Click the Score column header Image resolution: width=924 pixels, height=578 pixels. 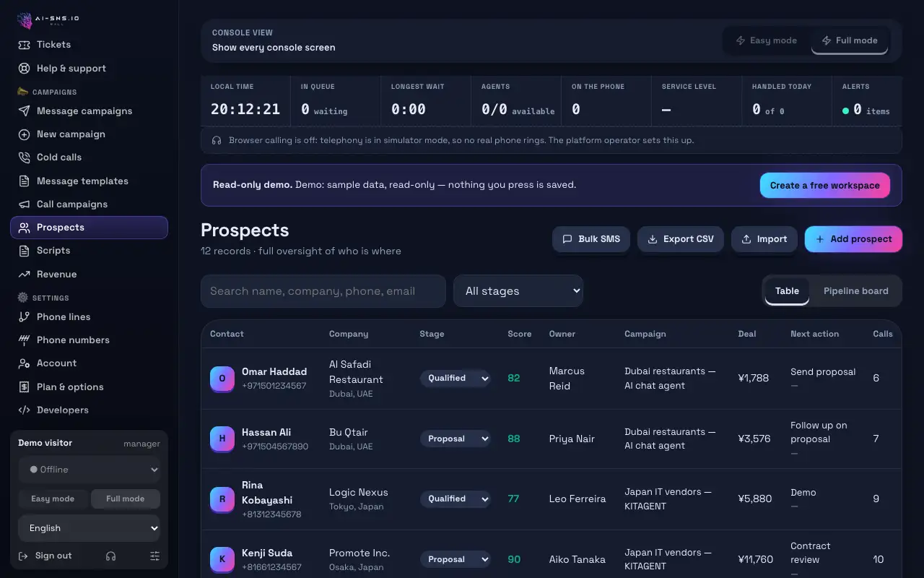coord(520,334)
